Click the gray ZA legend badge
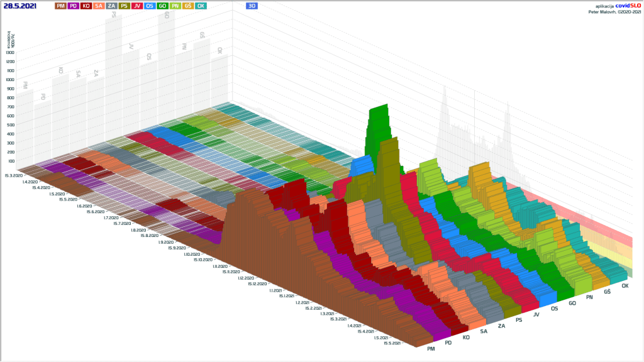644x362 pixels. 111,6
